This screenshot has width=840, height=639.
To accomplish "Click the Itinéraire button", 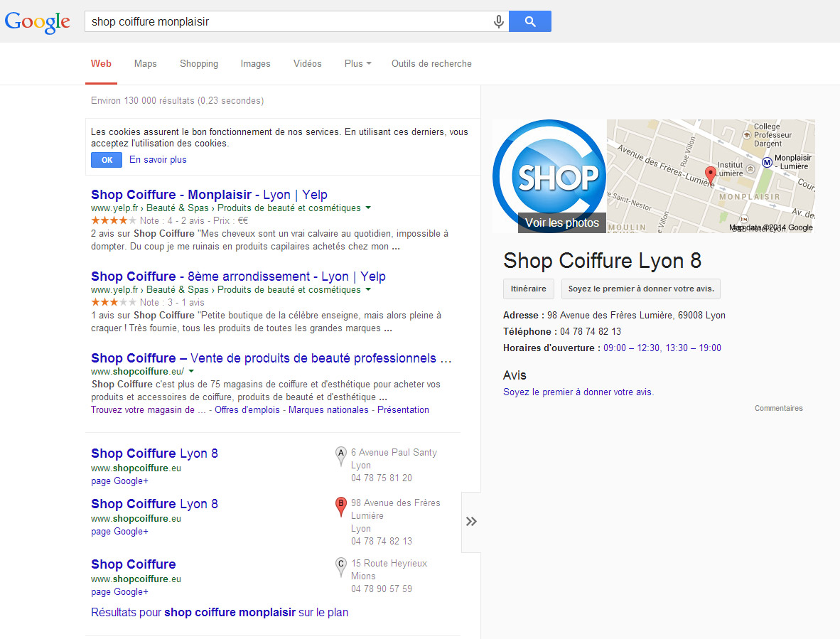I will pos(528,289).
